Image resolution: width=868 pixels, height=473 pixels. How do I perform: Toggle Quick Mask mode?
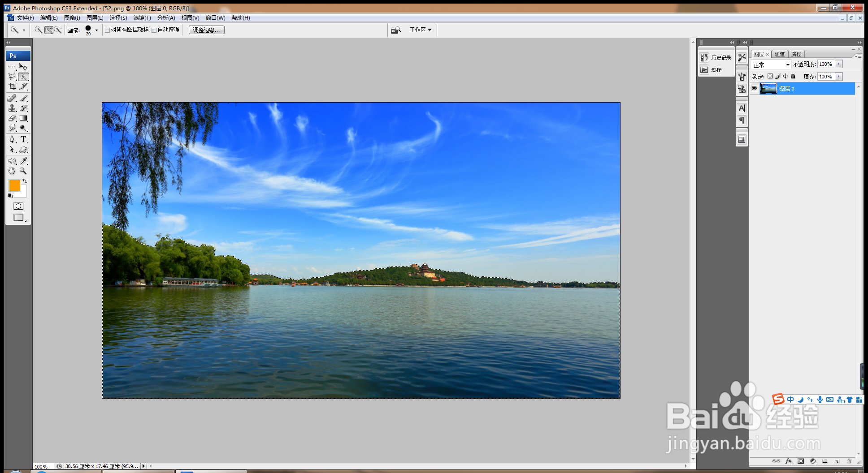pyautogui.click(x=18, y=206)
